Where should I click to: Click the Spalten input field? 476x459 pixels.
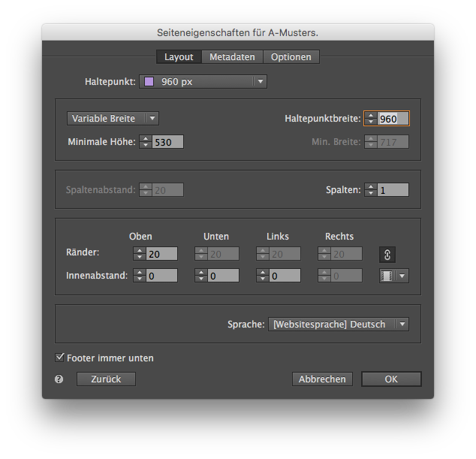pos(393,190)
